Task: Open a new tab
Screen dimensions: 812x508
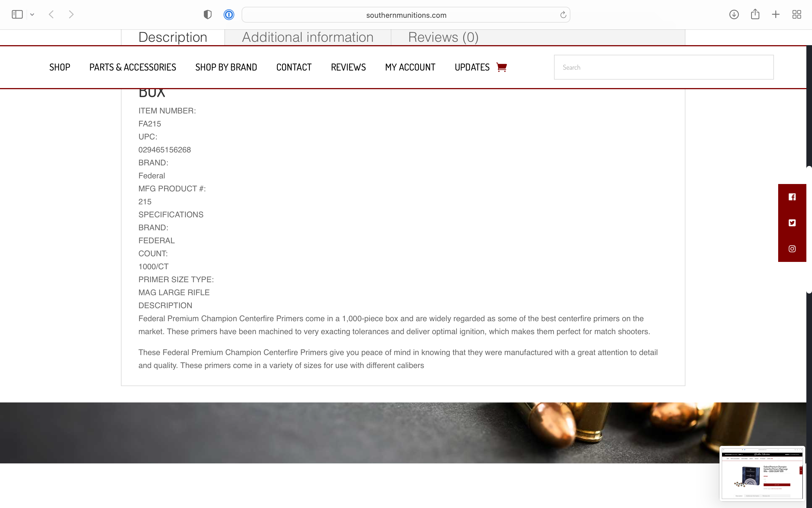Action: [776, 14]
